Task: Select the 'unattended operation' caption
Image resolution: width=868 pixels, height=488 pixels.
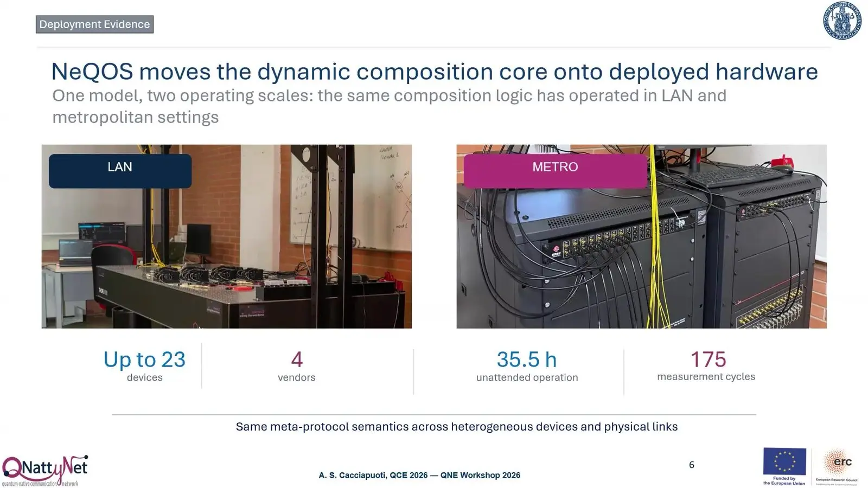Action: pos(527,377)
